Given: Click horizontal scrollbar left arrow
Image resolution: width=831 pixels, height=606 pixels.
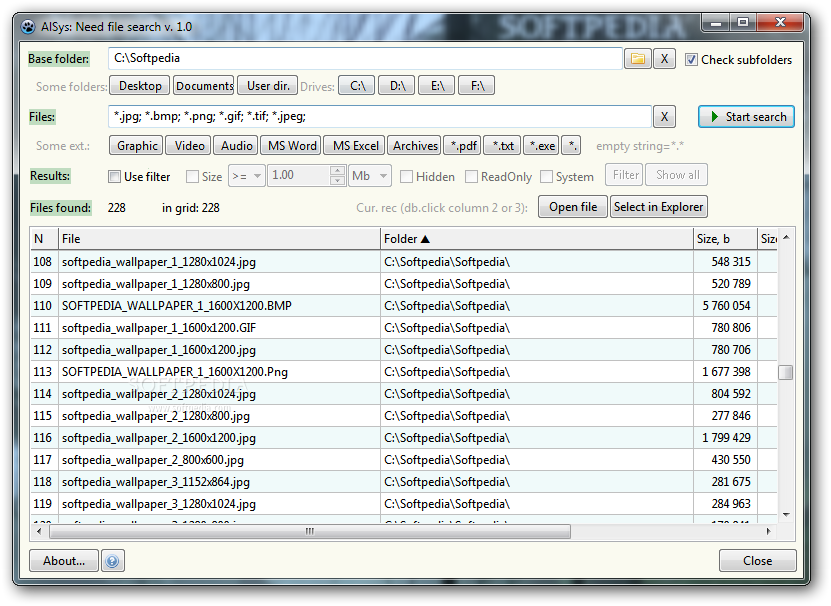Looking at the screenshot, I should pos(39,531).
